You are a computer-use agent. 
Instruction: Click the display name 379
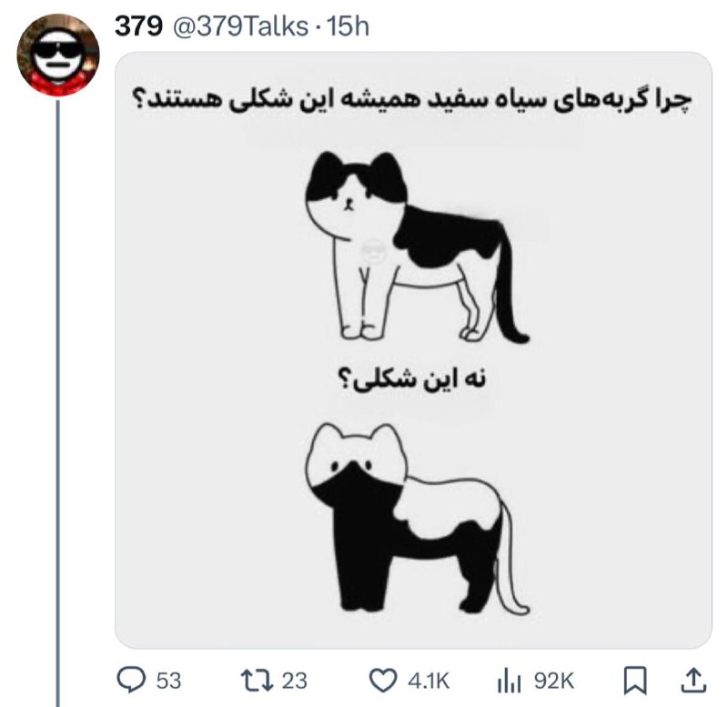coord(138,26)
